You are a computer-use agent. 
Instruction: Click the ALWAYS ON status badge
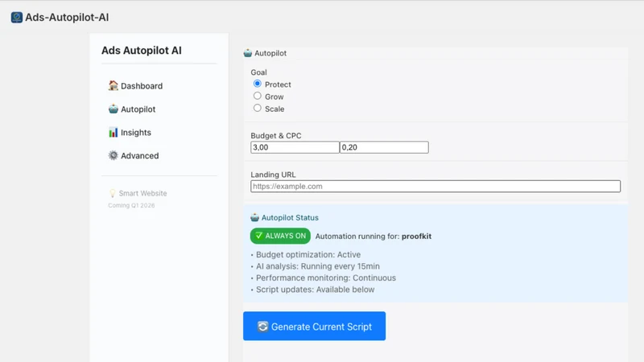[x=280, y=236]
